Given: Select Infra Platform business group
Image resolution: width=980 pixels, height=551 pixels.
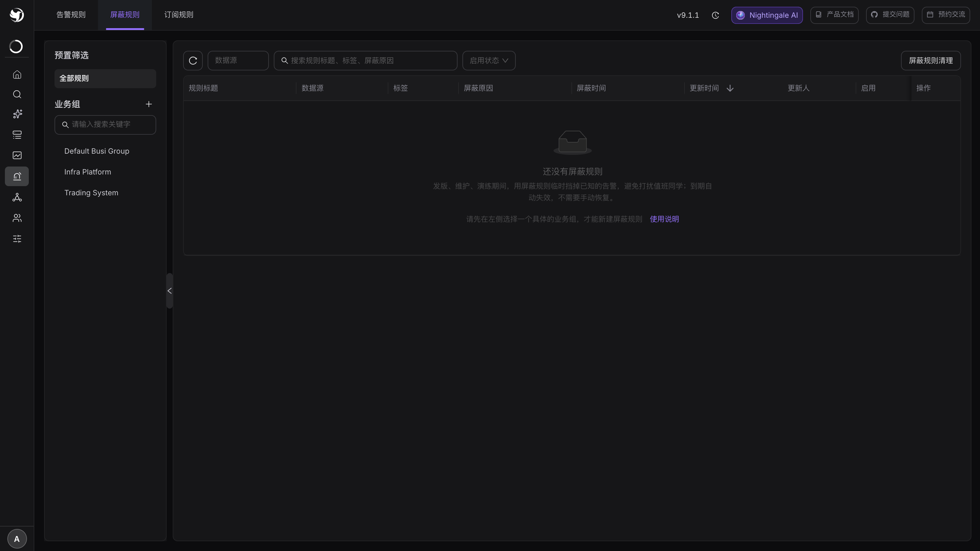Looking at the screenshot, I should pos(88,172).
